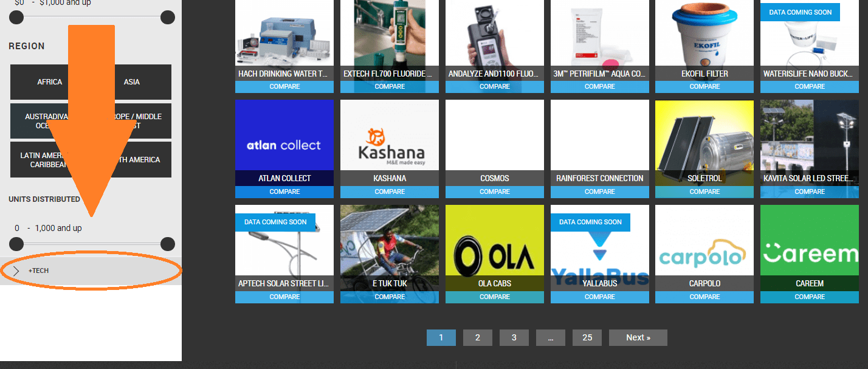
Task: Select current page 1 in pagination
Action: coord(441,337)
